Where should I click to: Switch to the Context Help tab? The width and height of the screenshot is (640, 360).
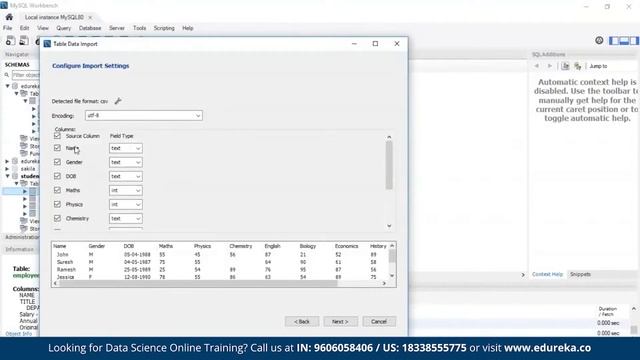pos(547,274)
